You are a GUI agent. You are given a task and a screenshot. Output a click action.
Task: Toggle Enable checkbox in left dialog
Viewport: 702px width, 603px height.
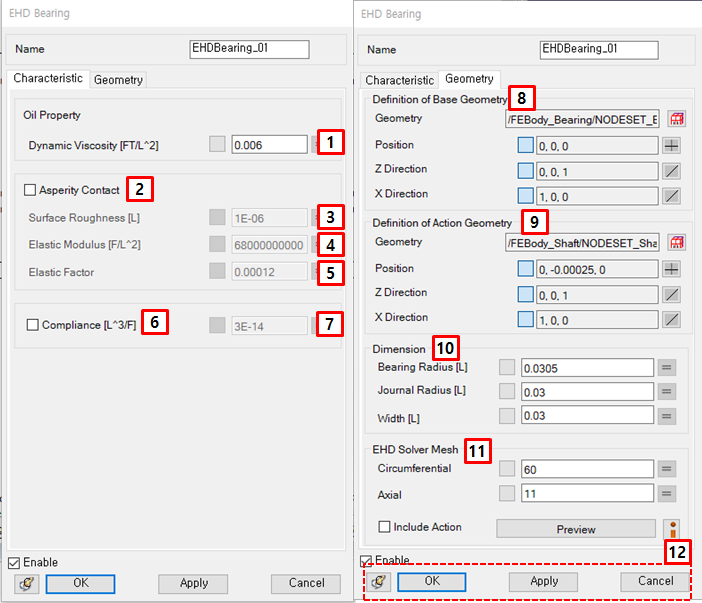(14, 563)
